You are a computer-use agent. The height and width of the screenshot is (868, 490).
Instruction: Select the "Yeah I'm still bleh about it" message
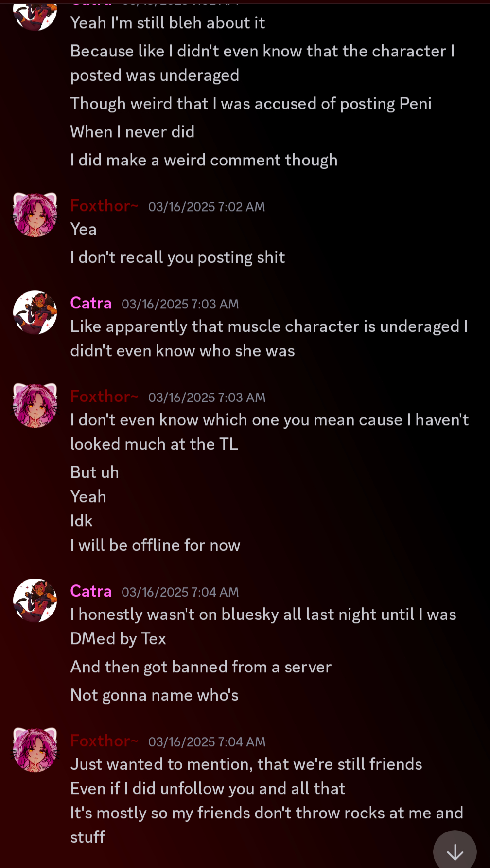click(x=168, y=23)
